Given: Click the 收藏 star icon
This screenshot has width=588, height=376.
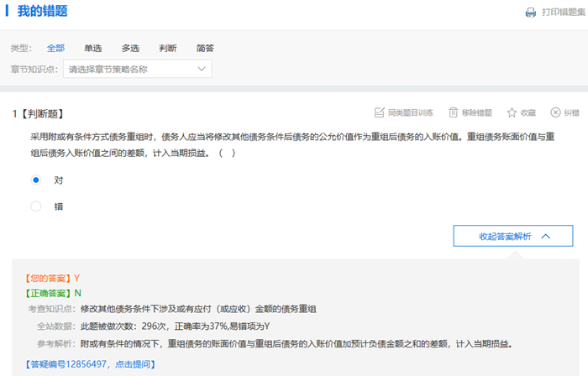Looking at the screenshot, I should 512,112.
